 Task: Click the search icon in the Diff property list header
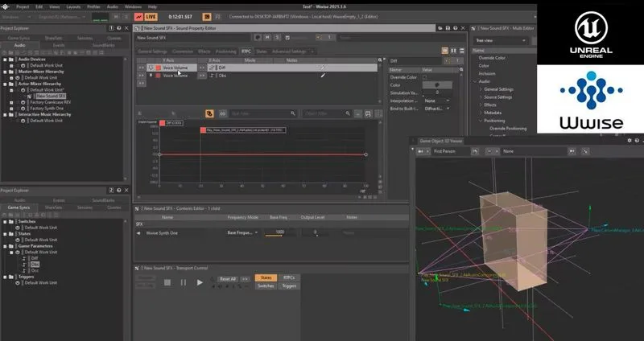(461, 70)
